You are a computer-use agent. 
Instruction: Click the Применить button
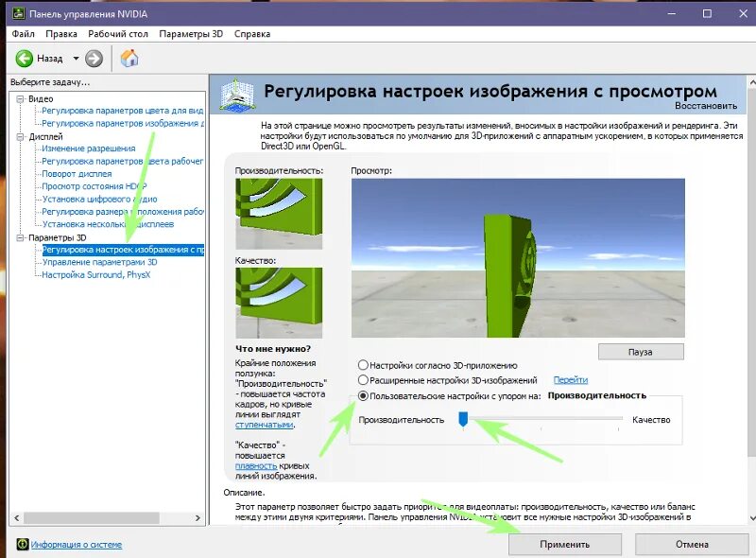(x=564, y=544)
